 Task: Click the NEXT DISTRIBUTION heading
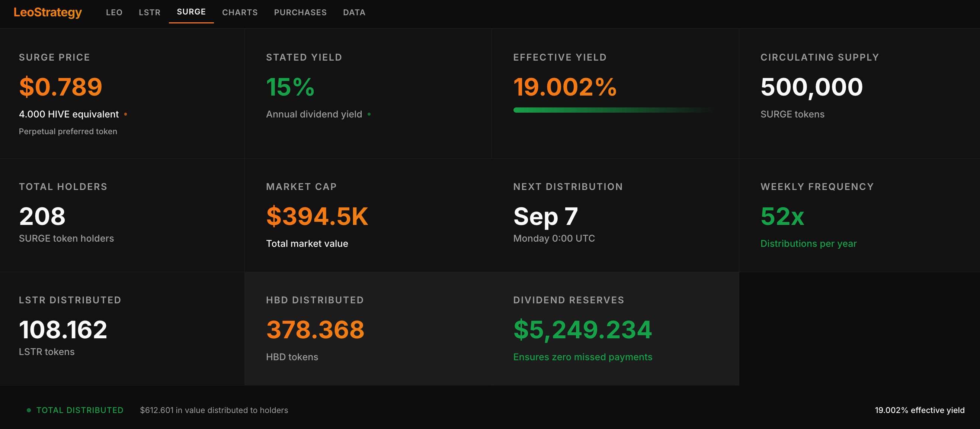point(568,187)
